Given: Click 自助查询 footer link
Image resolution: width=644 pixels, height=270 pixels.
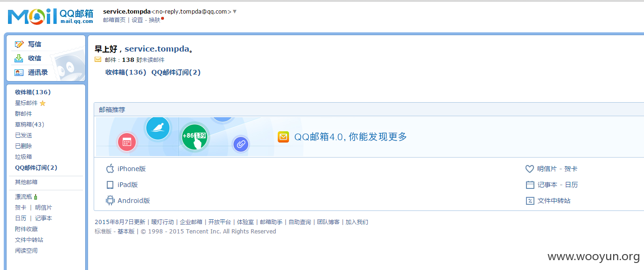Looking at the screenshot, I should click(x=300, y=222).
